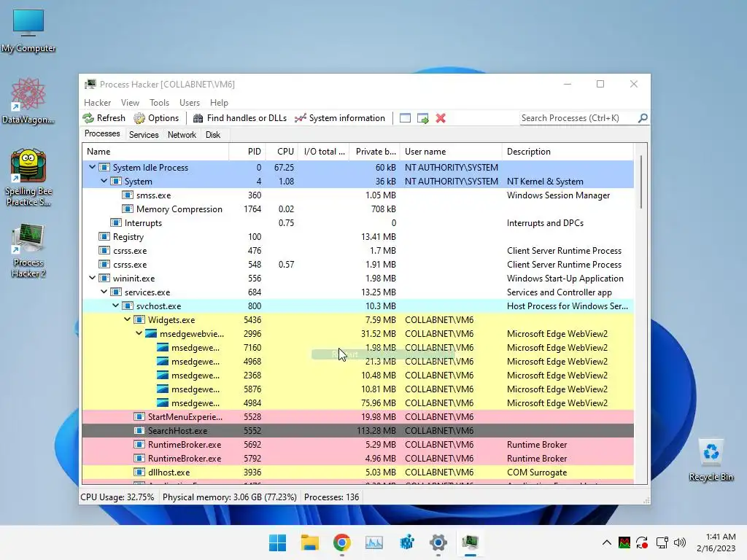The height and width of the screenshot is (560, 747).
Task: Click the msedgewebview PID 4984 icon
Action: pos(163,402)
